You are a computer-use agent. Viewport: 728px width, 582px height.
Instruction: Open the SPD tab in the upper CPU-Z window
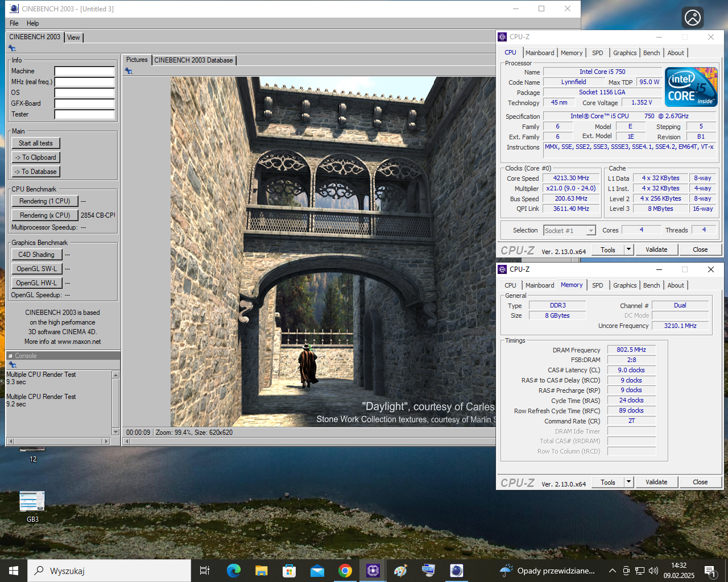click(597, 53)
